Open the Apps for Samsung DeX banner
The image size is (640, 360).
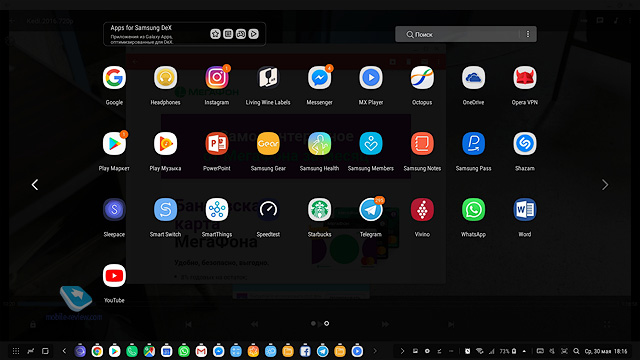(184, 34)
